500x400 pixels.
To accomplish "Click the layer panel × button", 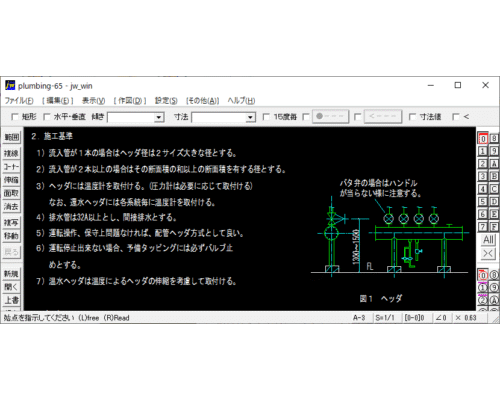I will (x=488, y=253).
